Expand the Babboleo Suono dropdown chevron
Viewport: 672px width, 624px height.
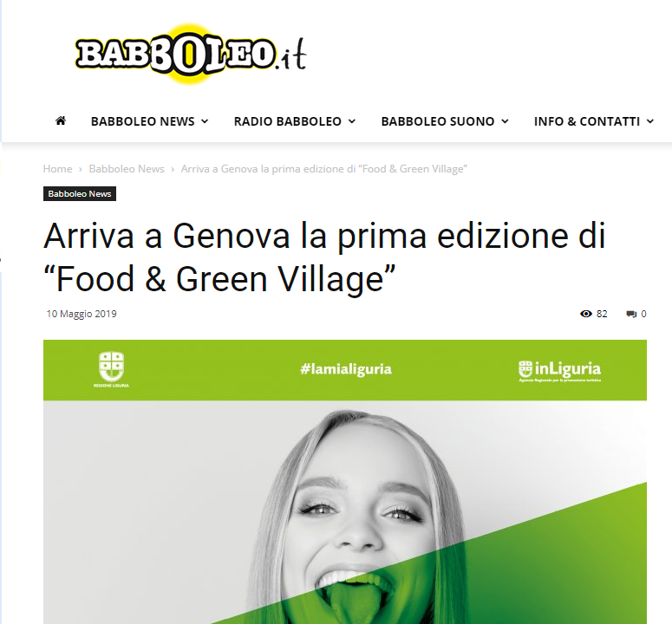click(506, 121)
